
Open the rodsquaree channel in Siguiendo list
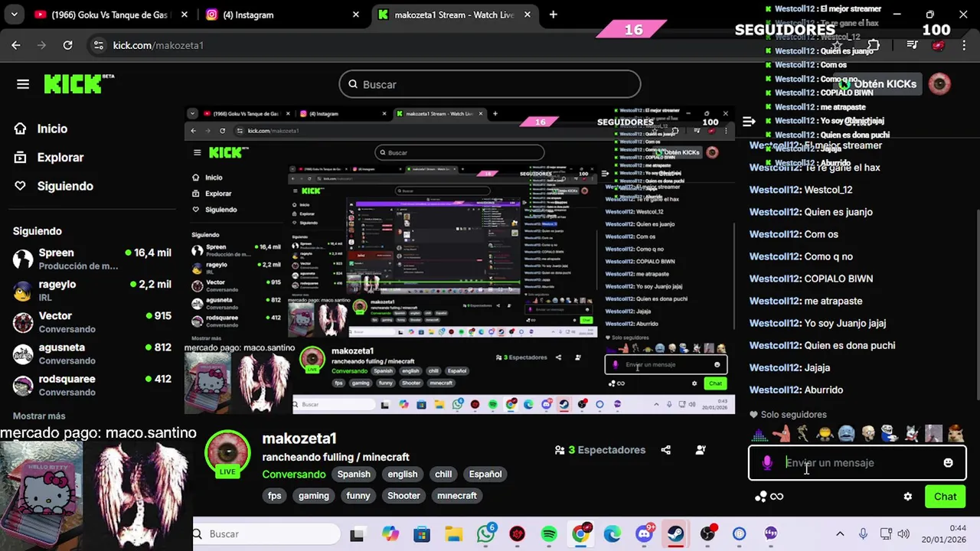pyautogui.click(x=92, y=385)
